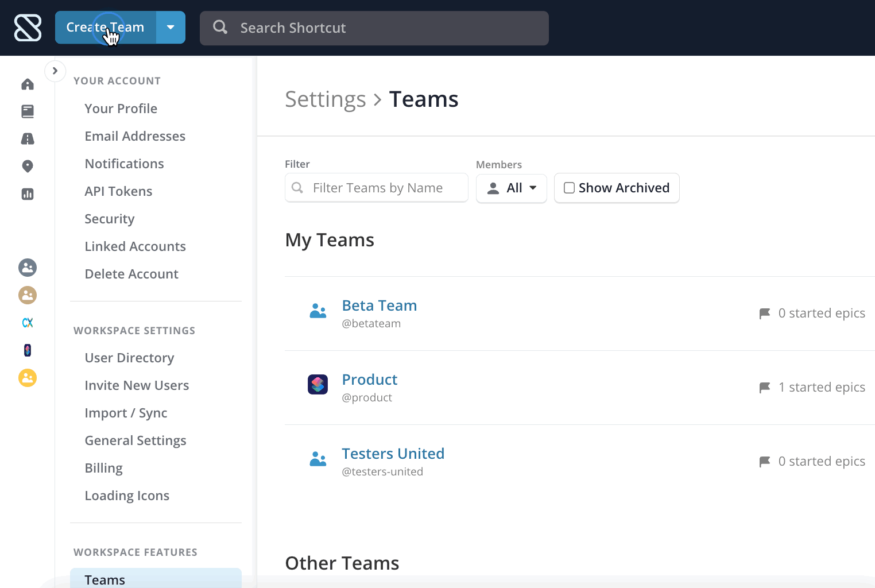This screenshot has height=588, width=875.
Task: Open the Milestones pin icon in left rail
Action: click(x=28, y=167)
